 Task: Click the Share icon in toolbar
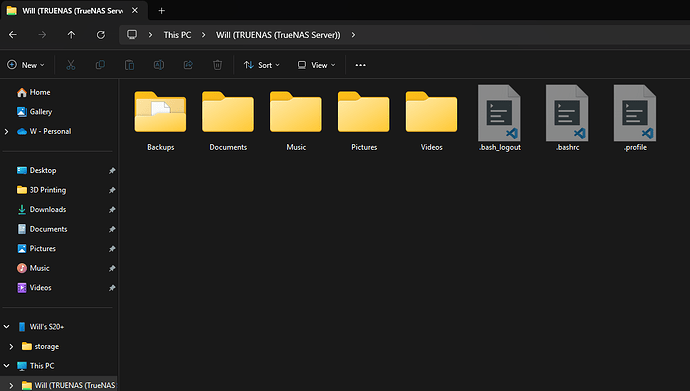tap(188, 65)
